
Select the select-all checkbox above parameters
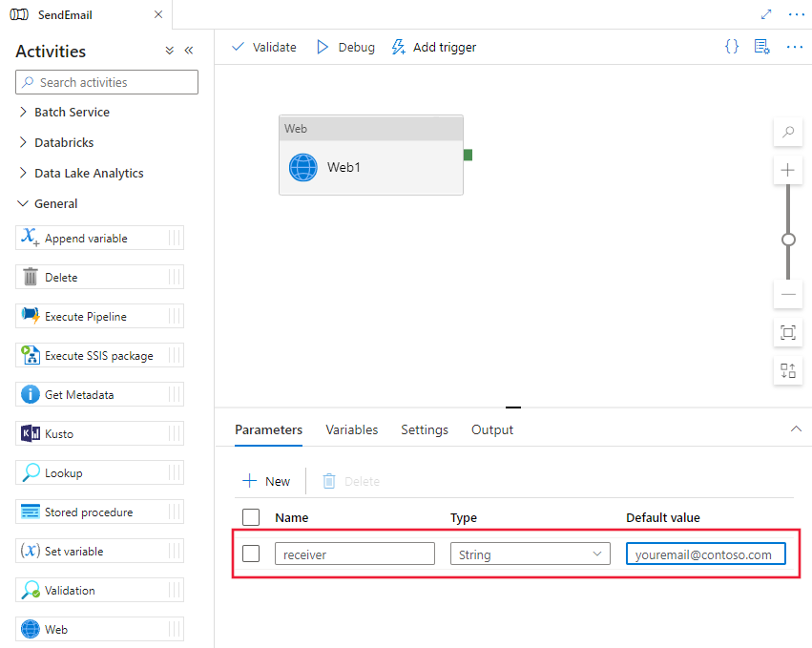(250, 516)
